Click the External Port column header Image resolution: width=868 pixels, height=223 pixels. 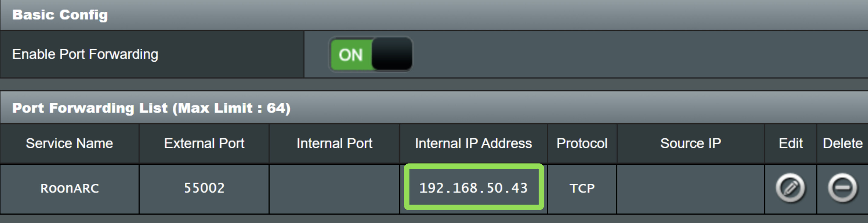tap(204, 144)
